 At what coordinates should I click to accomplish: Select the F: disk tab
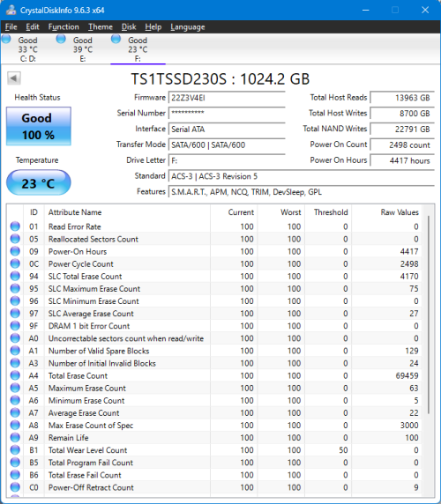click(x=138, y=49)
